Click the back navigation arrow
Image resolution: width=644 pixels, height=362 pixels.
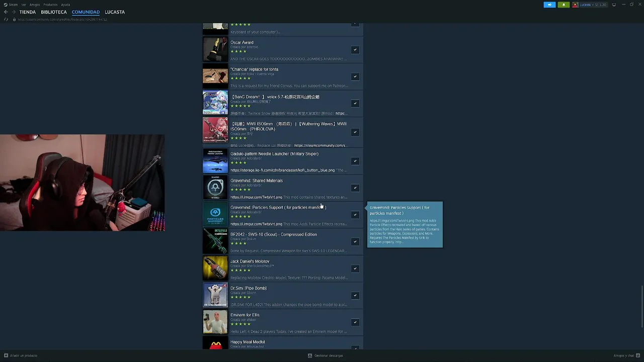click(x=6, y=12)
